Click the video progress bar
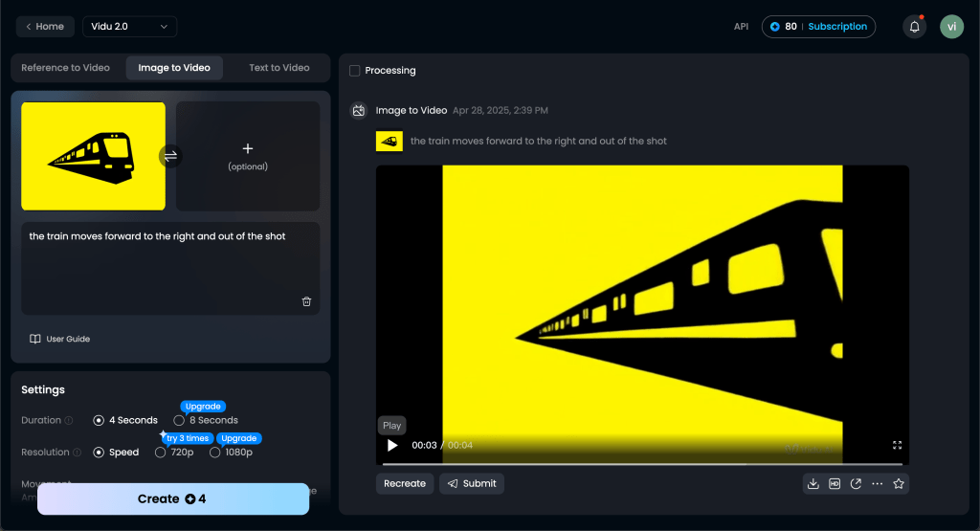Image resolution: width=980 pixels, height=531 pixels. 641,463
